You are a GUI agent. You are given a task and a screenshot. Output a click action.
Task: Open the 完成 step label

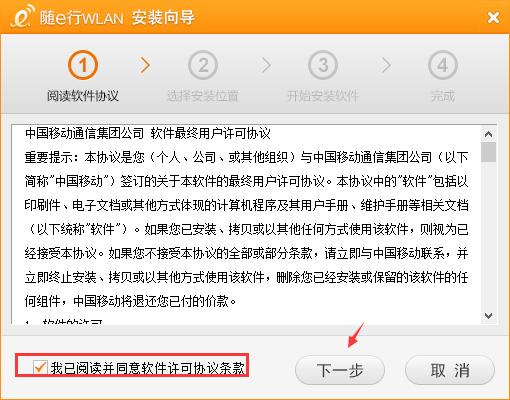point(443,96)
